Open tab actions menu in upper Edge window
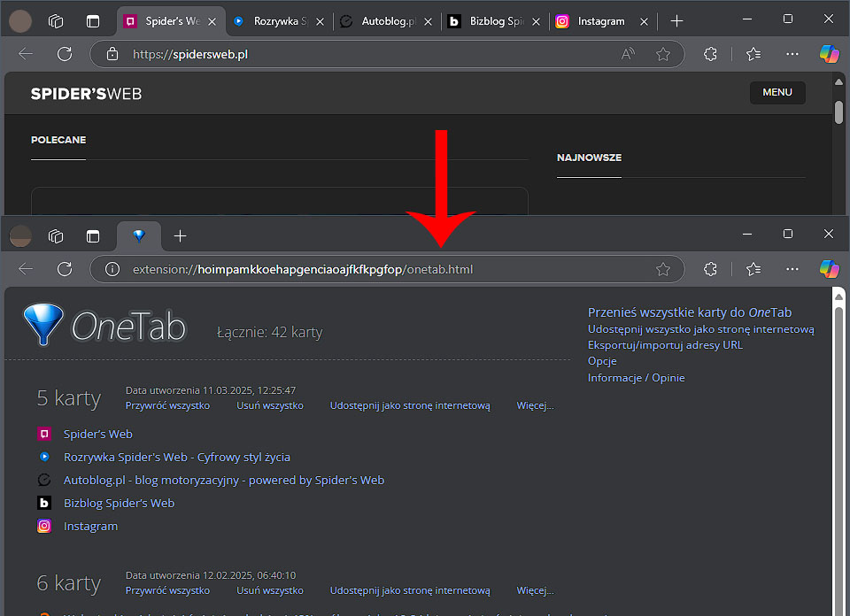 [x=93, y=21]
